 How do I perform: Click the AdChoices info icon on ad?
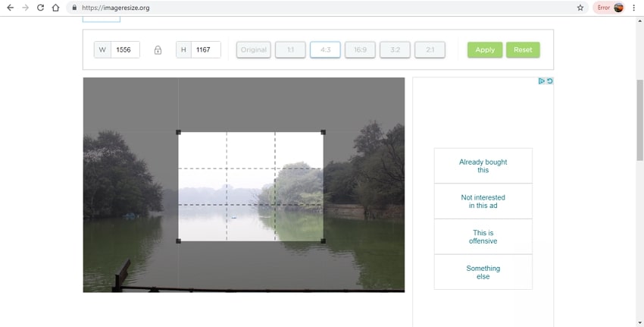[x=542, y=81]
